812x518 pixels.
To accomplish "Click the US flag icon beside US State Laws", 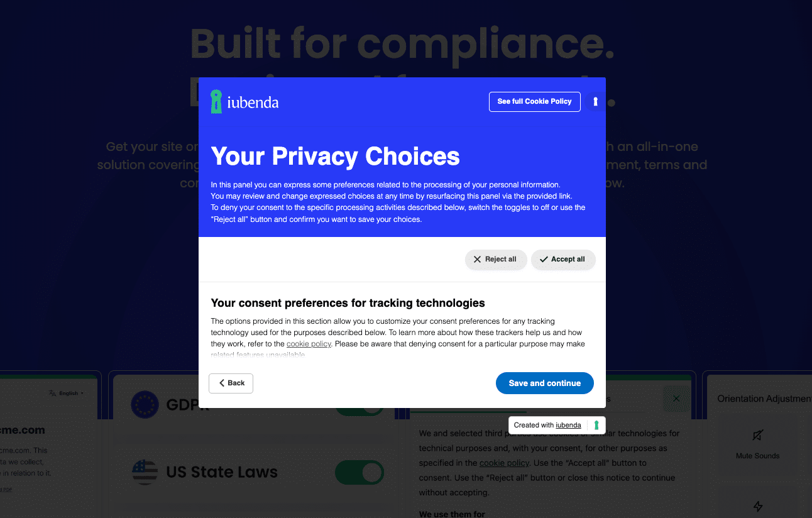I will click(145, 472).
